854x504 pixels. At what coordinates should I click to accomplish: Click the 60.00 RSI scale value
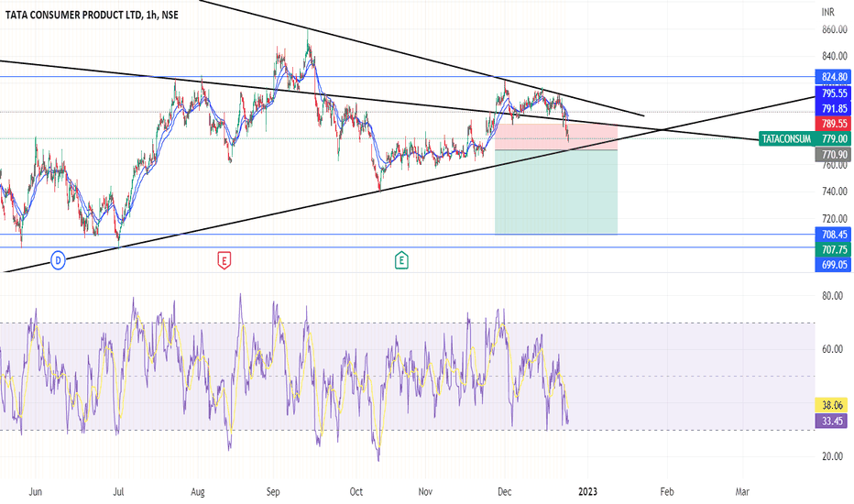[833, 349]
